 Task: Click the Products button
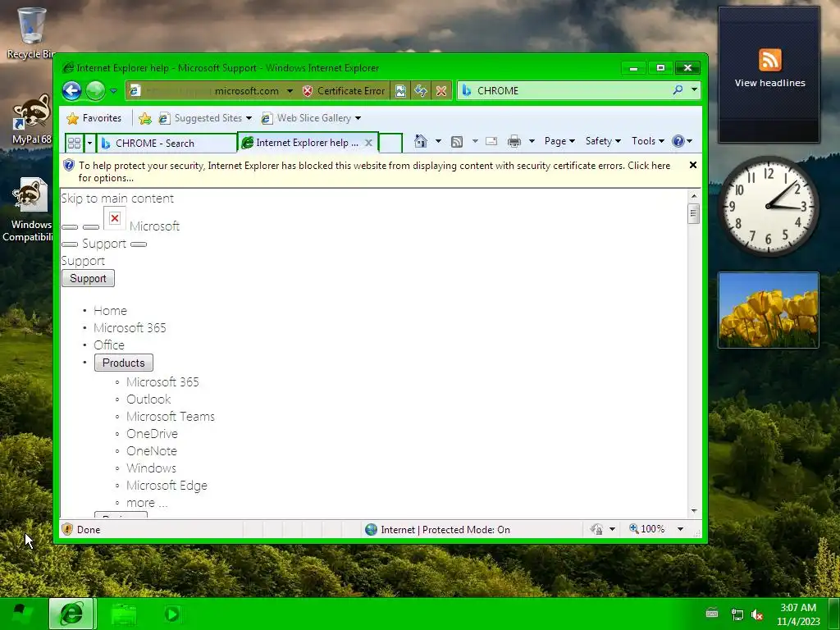tap(124, 363)
